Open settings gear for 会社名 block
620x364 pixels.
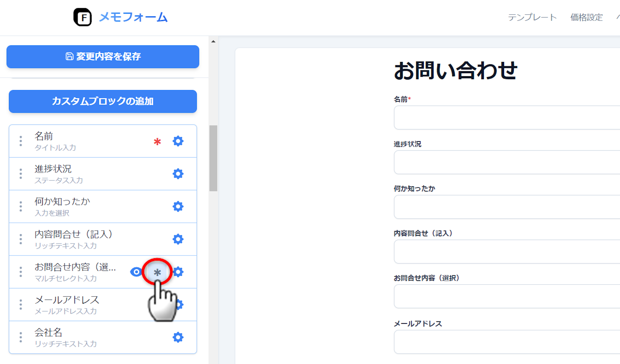[178, 337]
